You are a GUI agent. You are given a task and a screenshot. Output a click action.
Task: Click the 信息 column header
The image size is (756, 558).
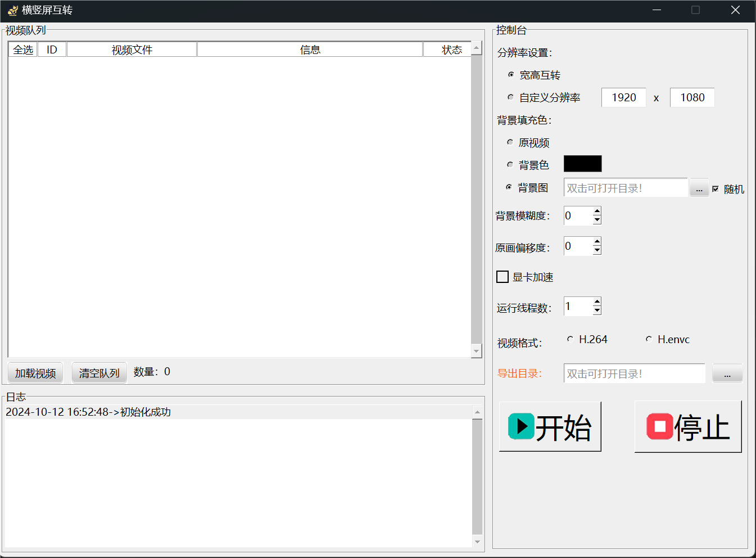310,49
